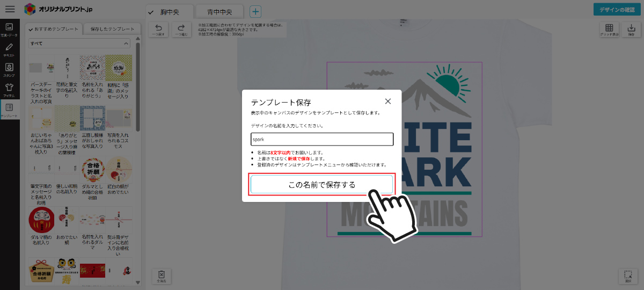The height and width of the screenshot is (290, 644).
Task: Switch to the 背中中央 tab
Action: [218, 11]
